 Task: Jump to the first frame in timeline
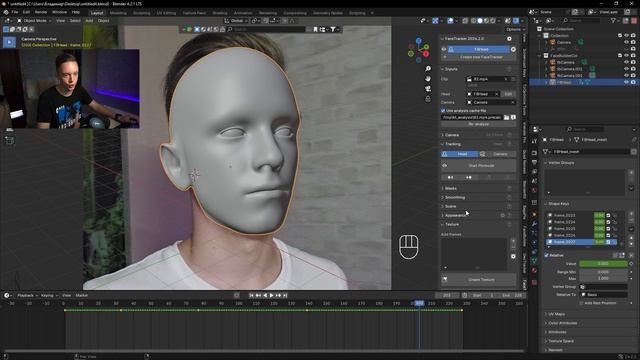click(x=251, y=295)
